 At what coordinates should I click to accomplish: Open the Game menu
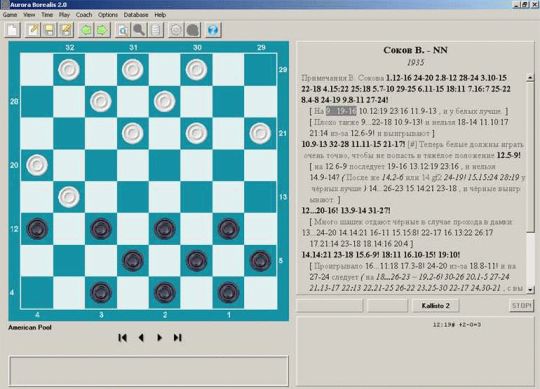coord(10,15)
